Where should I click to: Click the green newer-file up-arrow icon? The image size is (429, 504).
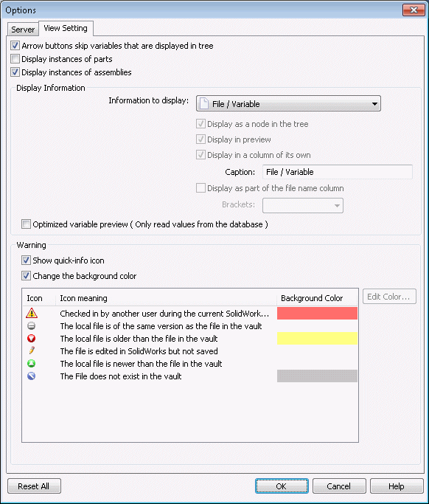32,364
